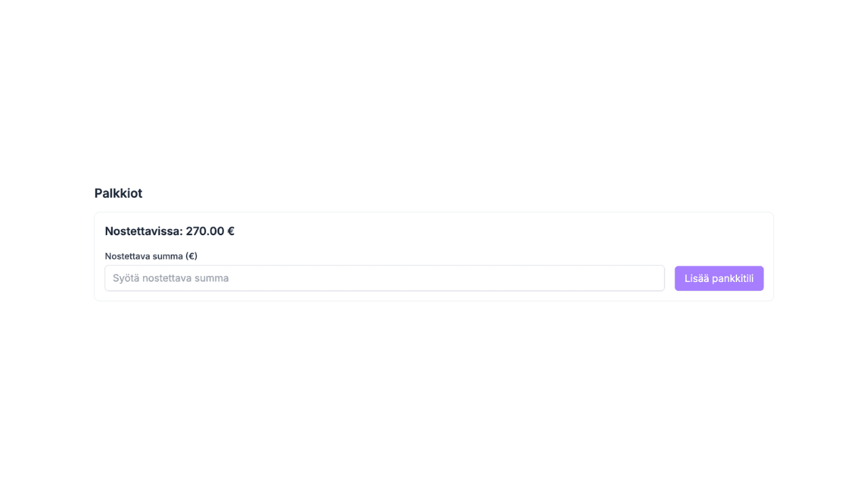The height and width of the screenshot is (488, 868).
Task: Activate the add bank account button
Action: pyautogui.click(x=719, y=278)
